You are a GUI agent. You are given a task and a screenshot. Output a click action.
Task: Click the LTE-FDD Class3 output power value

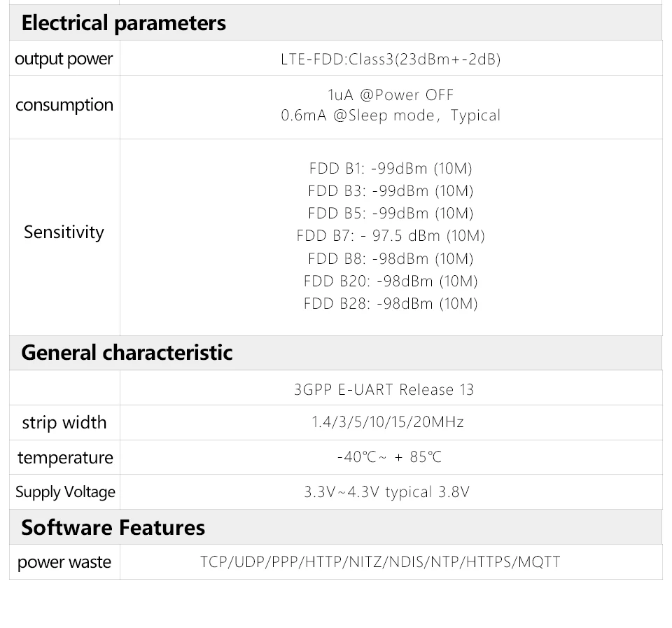[x=391, y=59]
